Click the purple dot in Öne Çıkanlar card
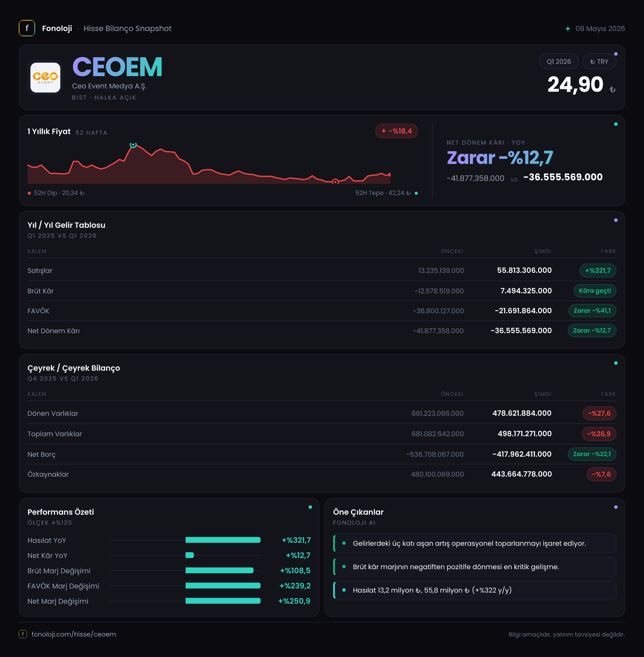The height and width of the screenshot is (657, 644). (616, 507)
